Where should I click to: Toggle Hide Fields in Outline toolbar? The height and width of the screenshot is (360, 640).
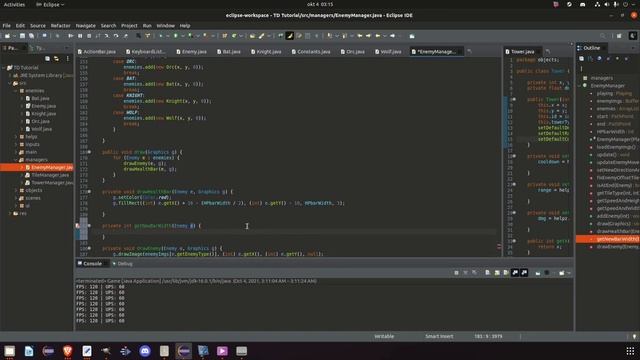coord(599,59)
